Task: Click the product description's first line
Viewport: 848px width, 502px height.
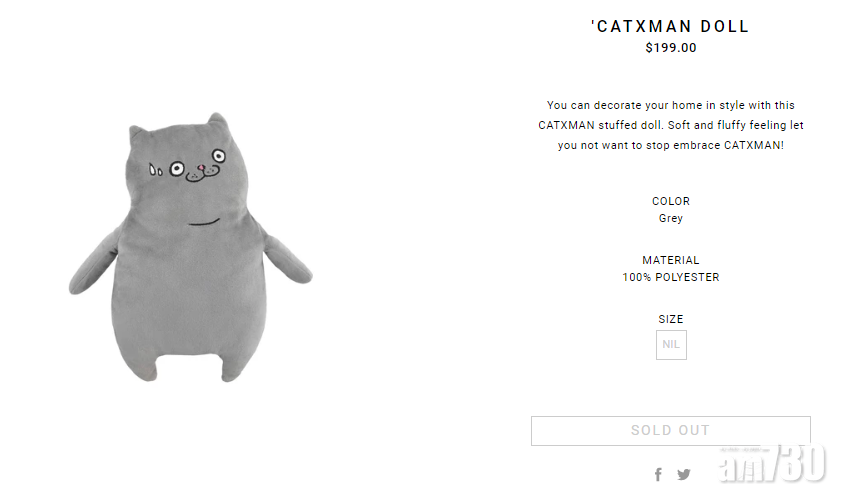Action: [x=670, y=105]
